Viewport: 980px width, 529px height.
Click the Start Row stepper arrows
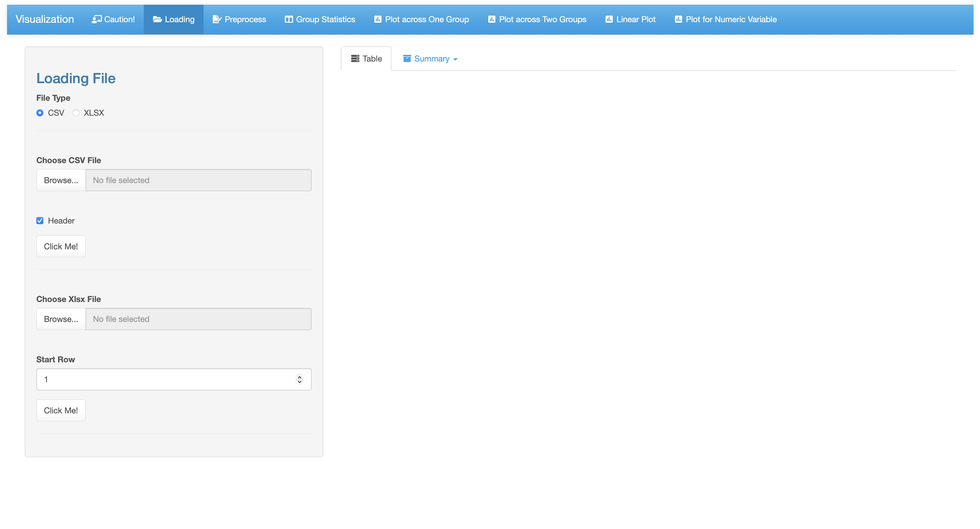pos(299,379)
